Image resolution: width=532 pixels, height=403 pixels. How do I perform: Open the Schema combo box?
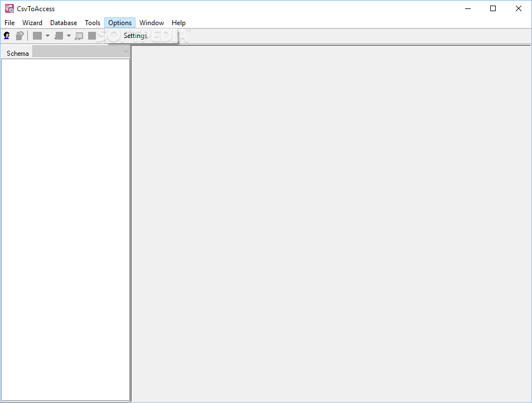[81, 51]
